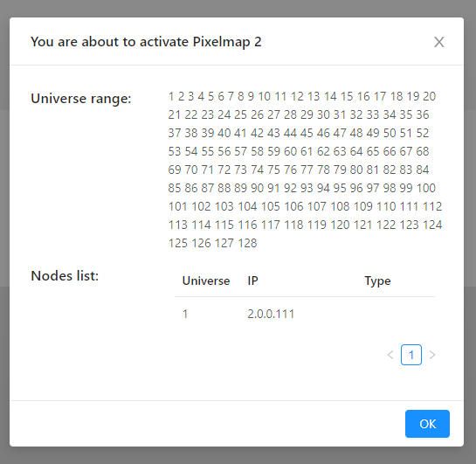
Task: Click universe number 84 in the range
Action: [423, 170]
